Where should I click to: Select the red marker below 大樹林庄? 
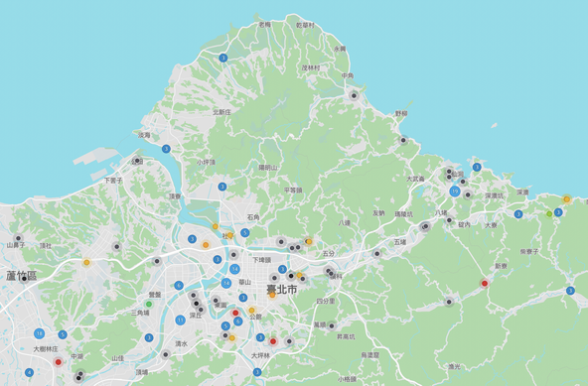(58, 362)
